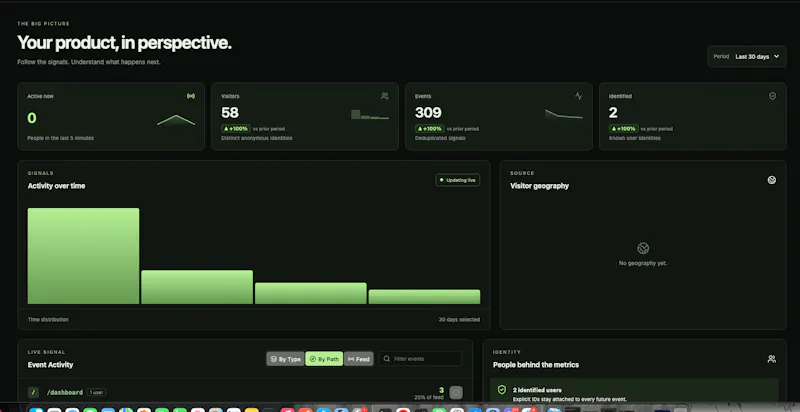This screenshot has width=800, height=412.
Task: Click the live broadcast icon in Active now card
Action: (191, 96)
